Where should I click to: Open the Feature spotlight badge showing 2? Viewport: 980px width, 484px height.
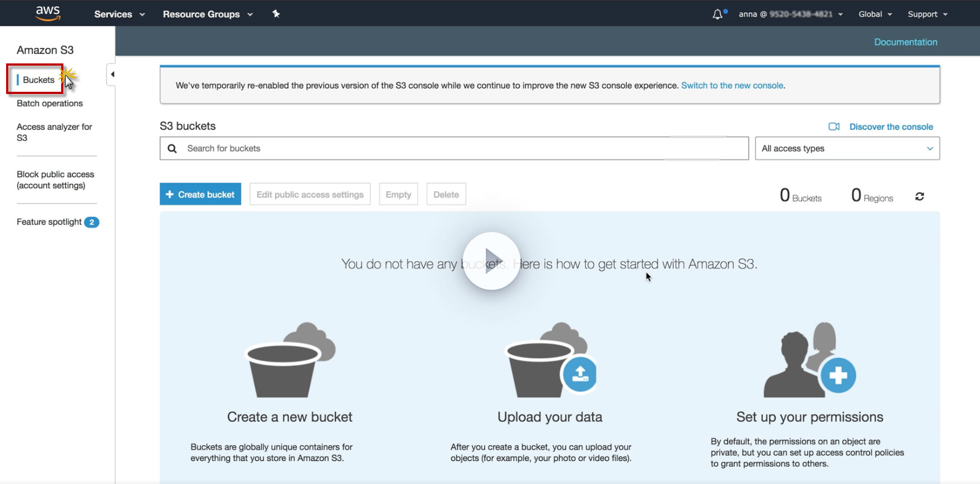92,222
